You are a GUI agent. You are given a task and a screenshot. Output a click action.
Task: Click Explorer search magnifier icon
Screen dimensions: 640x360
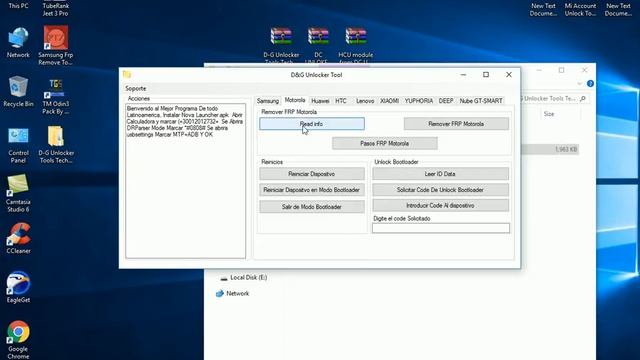click(582, 98)
